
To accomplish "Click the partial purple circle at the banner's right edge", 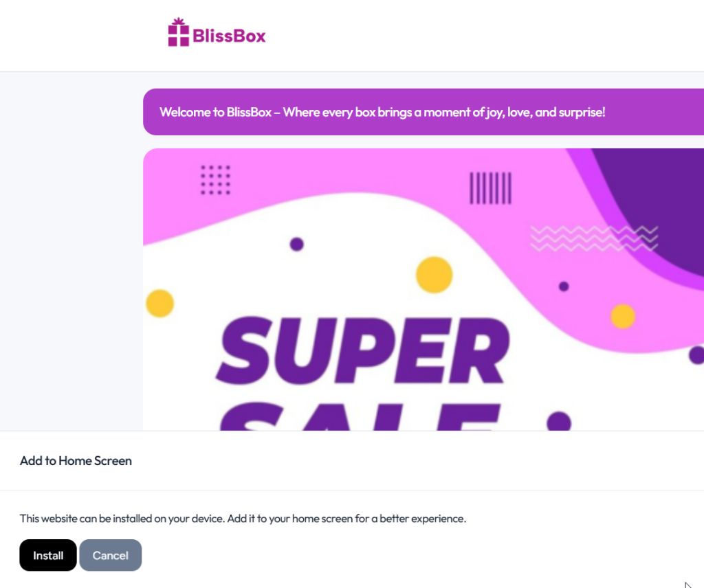I will click(x=696, y=355).
